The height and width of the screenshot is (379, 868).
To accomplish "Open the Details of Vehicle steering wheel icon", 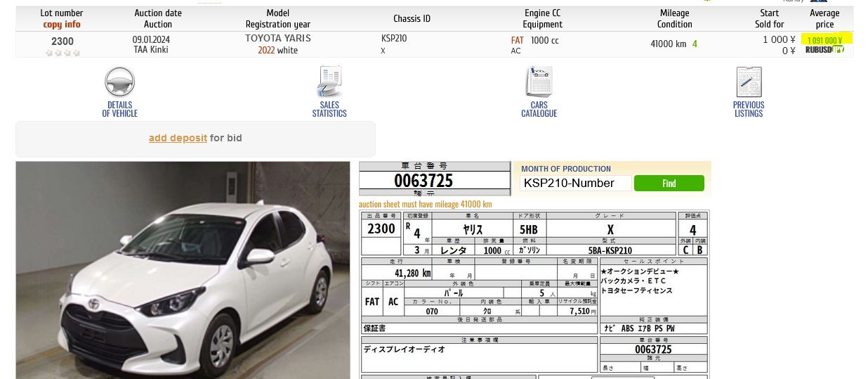I will point(120,82).
